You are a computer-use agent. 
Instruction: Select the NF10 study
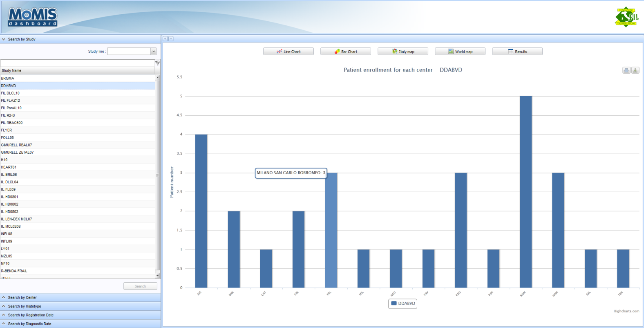[78, 263]
